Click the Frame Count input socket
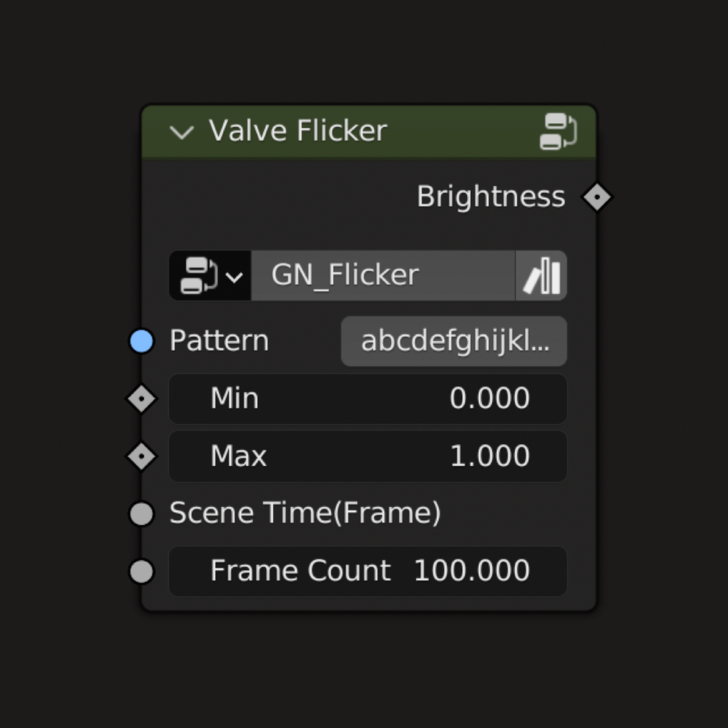The image size is (728, 728). (x=141, y=572)
